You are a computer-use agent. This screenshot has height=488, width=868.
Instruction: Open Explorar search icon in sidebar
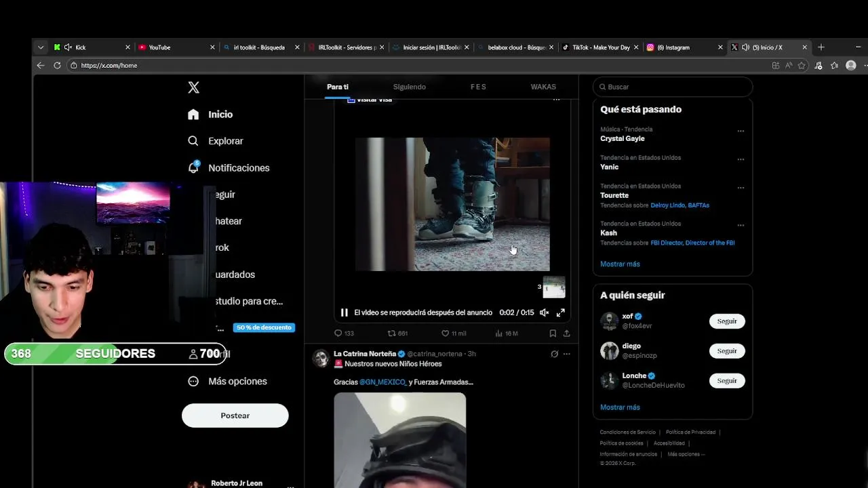tap(193, 141)
